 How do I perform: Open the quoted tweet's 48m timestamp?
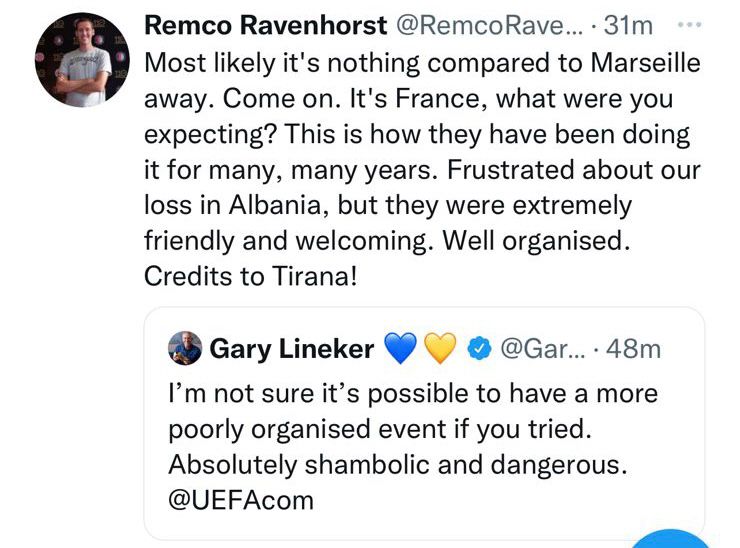[x=633, y=349]
